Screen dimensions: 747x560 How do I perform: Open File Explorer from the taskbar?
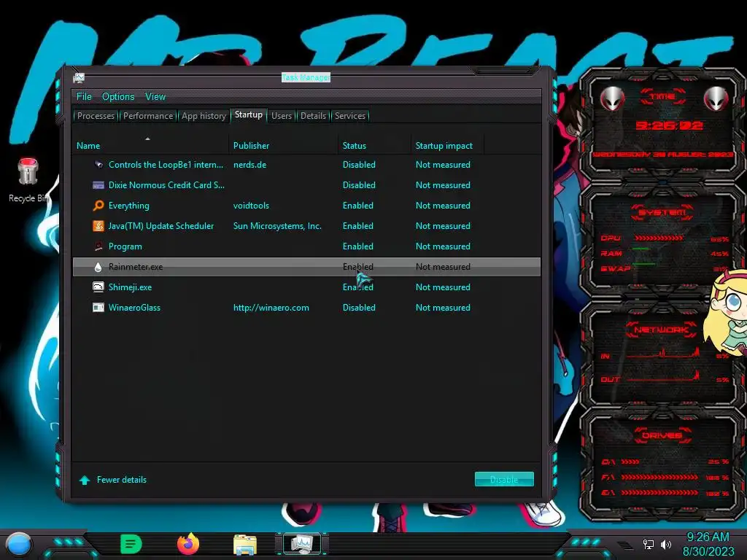[x=245, y=545]
